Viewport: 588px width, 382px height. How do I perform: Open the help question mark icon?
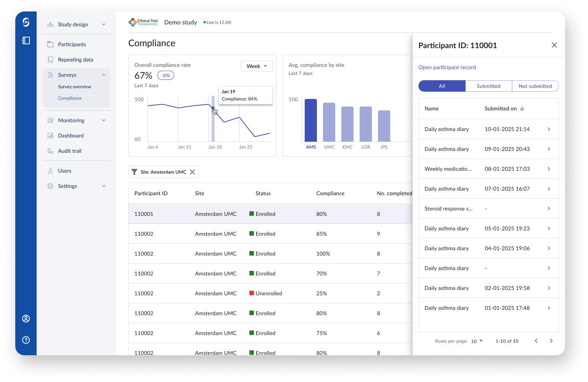point(26,340)
